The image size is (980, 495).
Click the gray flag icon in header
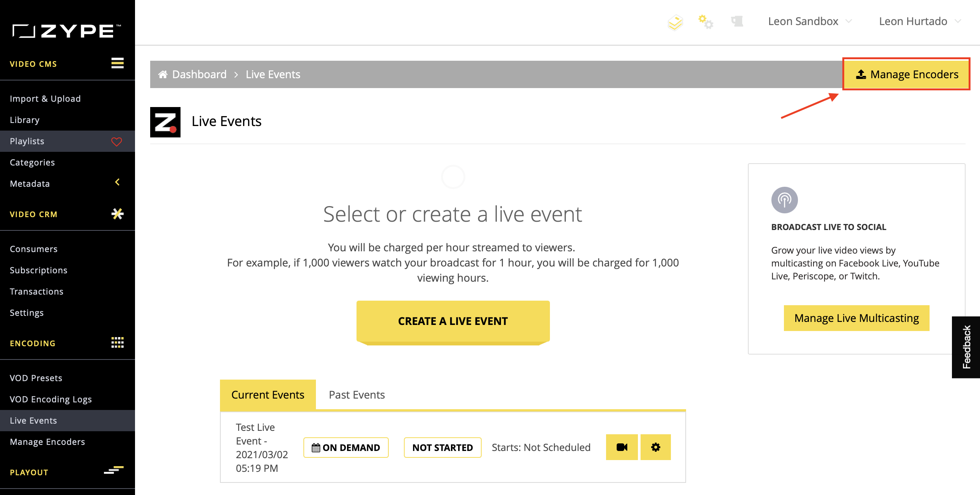[x=737, y=21]
